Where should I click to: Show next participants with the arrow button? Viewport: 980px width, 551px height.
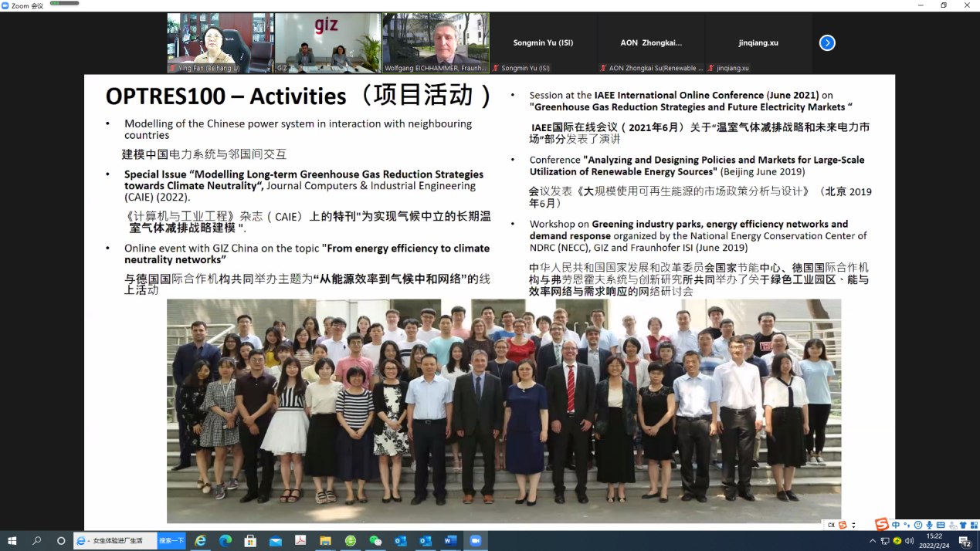point(827,43)
